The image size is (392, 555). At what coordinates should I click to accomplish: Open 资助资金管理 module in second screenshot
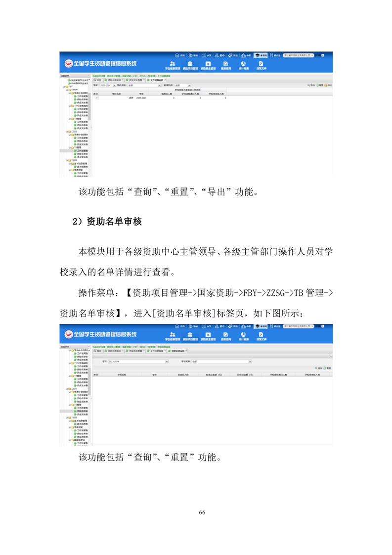tap(208, 336)
